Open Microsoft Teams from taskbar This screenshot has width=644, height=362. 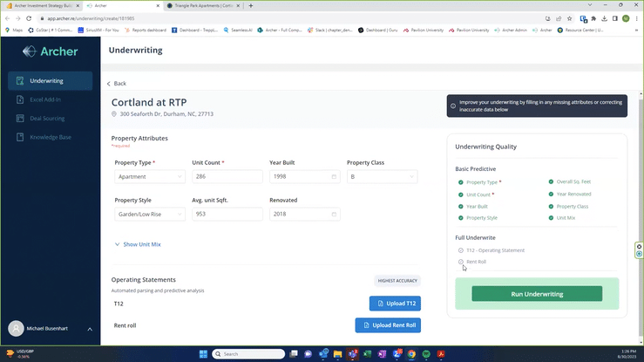[352, 354]
